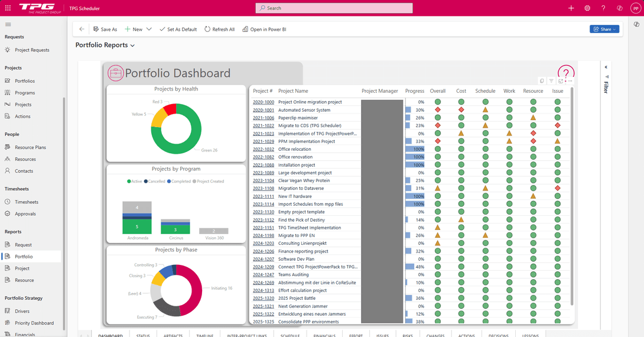Open the visual filter icon above the table
Image resolution: width=644 pixels, height=337 pixels.
[x=551, y=81]
